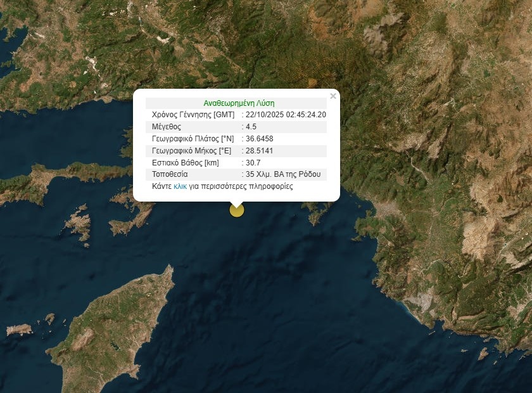Open the 'κλικ' link for more information
The height and width of the screenshot is (393, 532).
click(x=180, y=187)
